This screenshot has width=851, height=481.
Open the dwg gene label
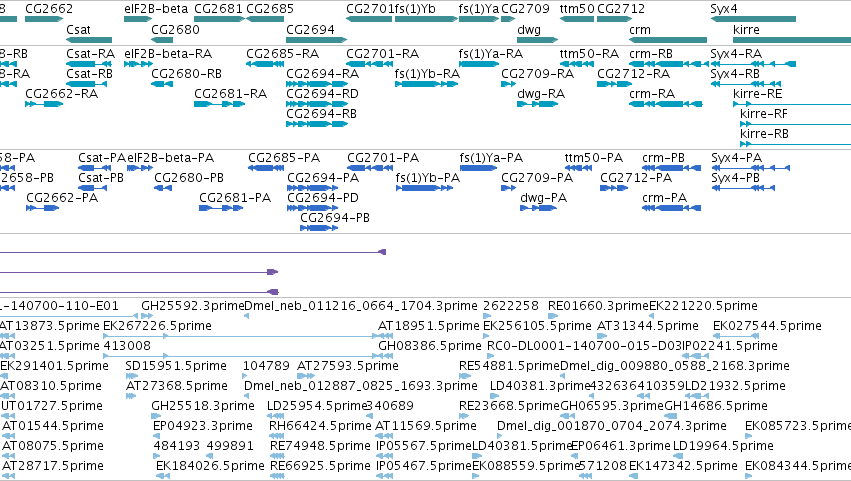(x=529, y=30)
